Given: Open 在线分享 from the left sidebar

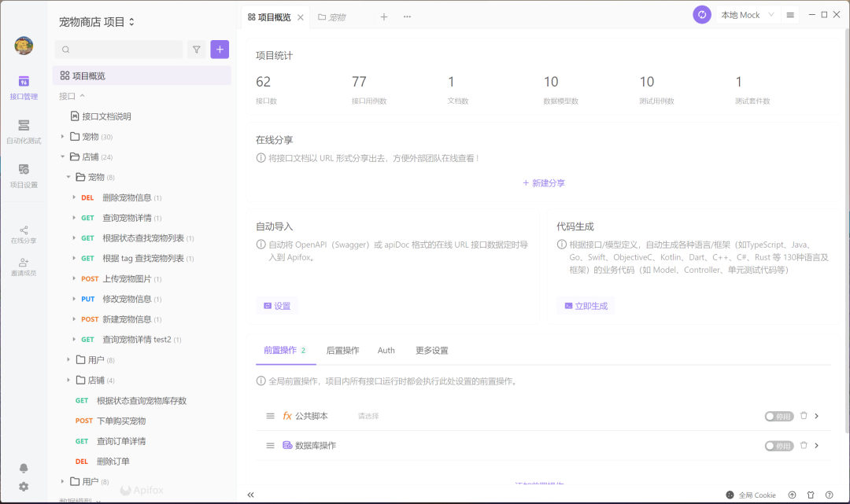Looking at the screenshot, I should [24, 235].
